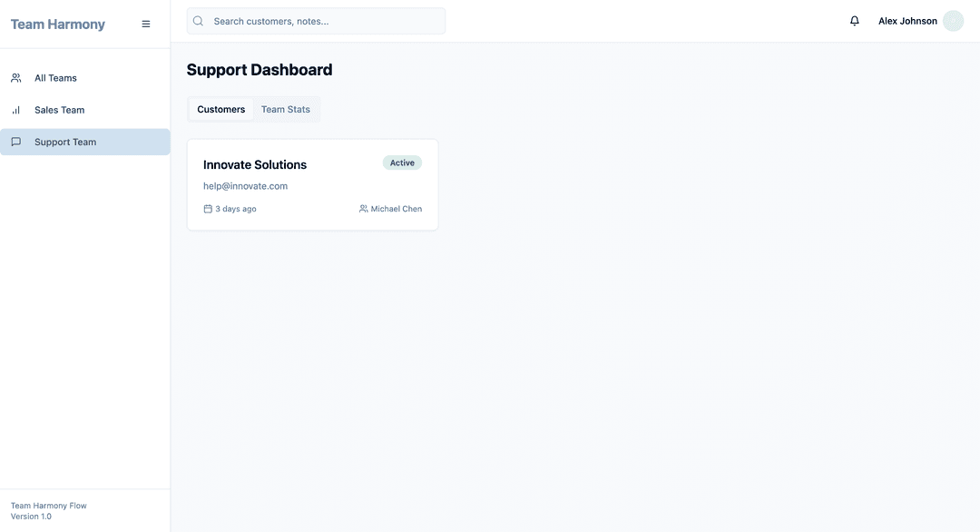Click the magnifier icon in the search bar
Image resolution: width=980 pixels, height=532 pixels.
[199, 21]
